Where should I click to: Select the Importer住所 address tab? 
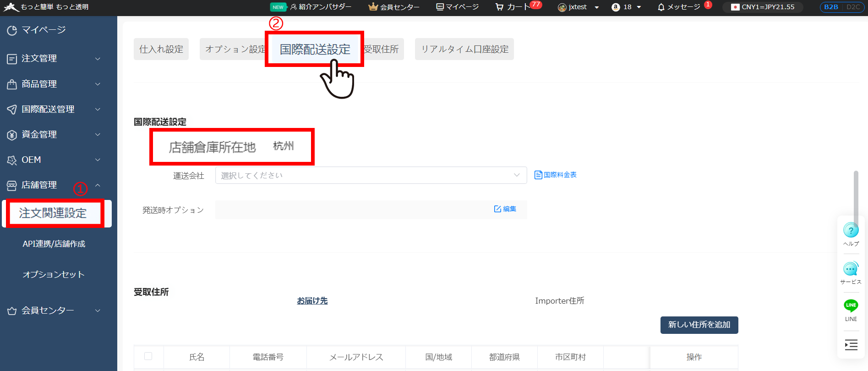point(560,301)
